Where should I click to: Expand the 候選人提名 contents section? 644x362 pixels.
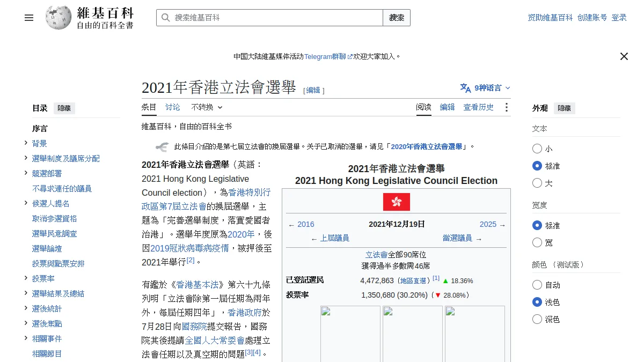pos(26,203)
